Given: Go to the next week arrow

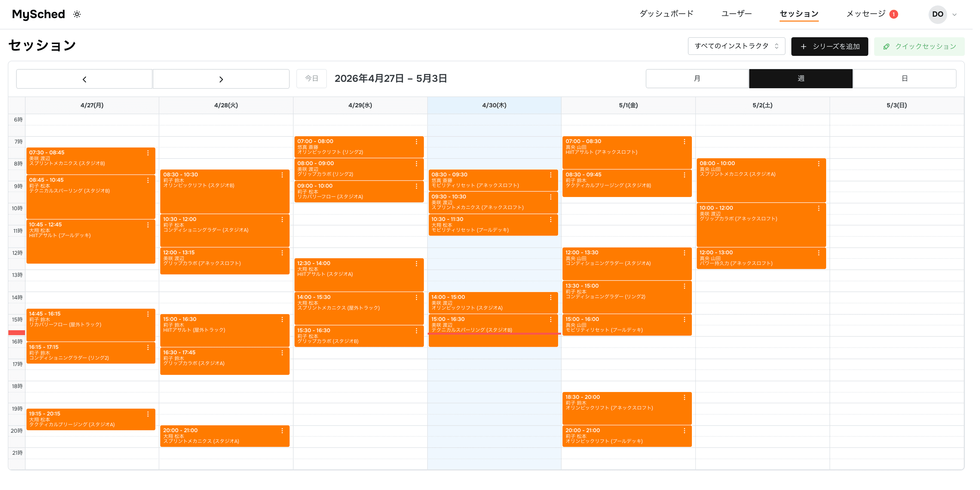Looking at the screenshot, I should click(221, 79).
